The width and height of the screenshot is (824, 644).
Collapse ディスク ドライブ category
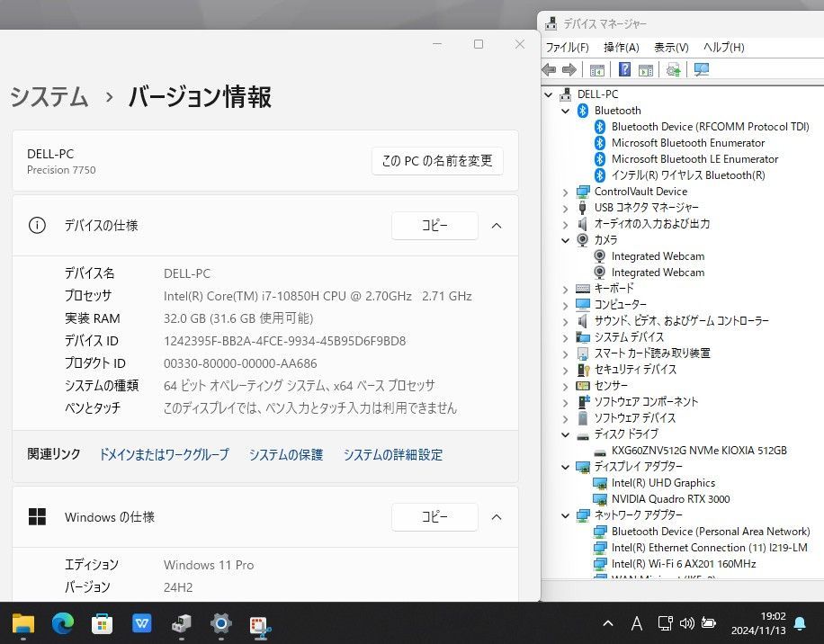pyautogui.click(x=566, y=435)
